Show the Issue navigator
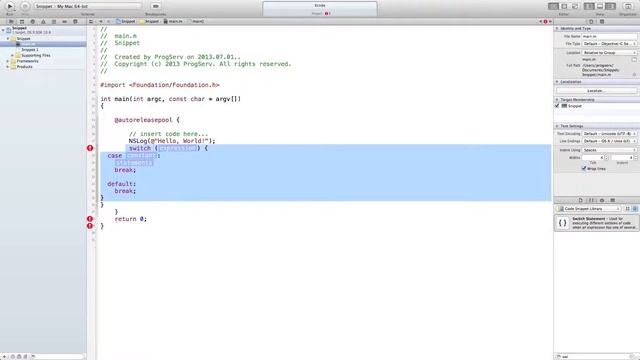This screenshot has height=360, width=640. click(x=43, y=21)
